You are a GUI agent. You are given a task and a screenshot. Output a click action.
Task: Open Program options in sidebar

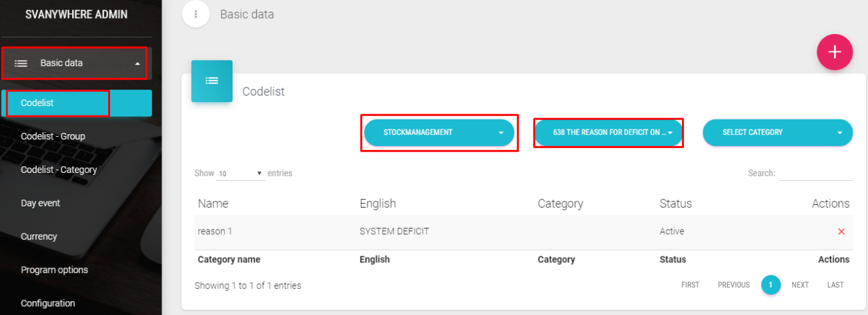coord(54,270)
